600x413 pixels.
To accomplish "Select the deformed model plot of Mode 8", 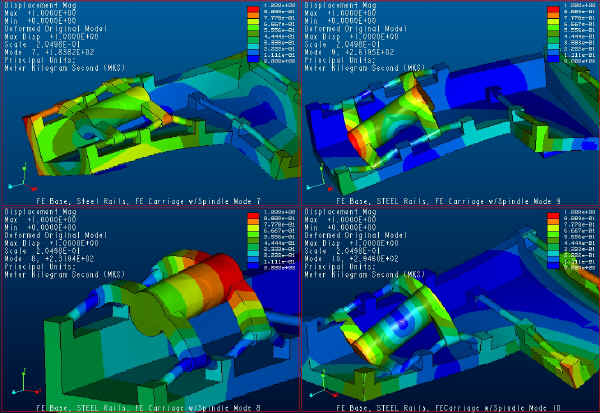I will click(x=172, y=329).
